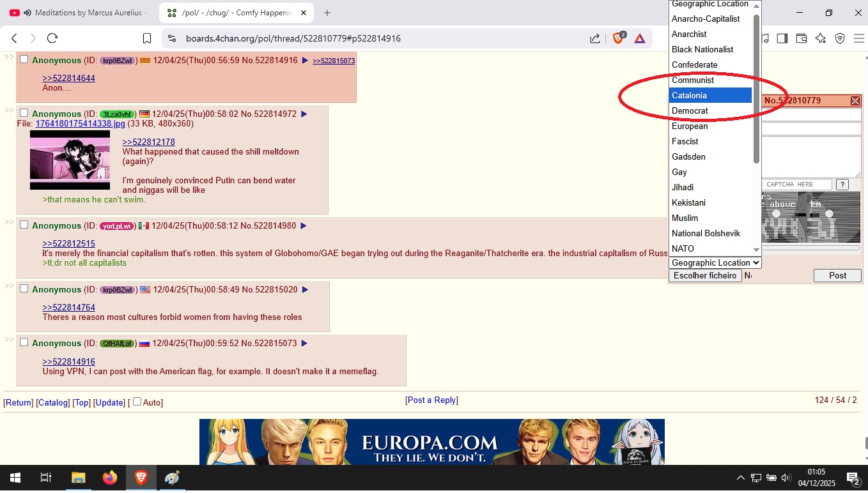Click the share page icon in address bar
Image resolution: width=868 pixels, height=493 pixels.
coord(595,38)
